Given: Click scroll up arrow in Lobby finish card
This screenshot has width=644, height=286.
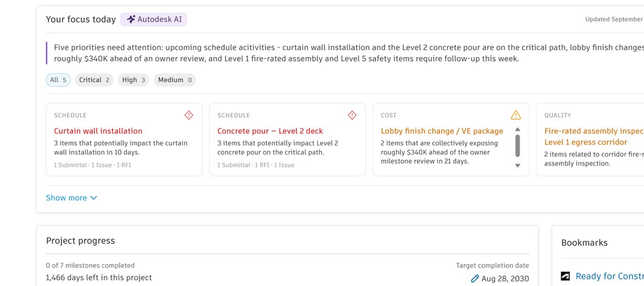Looking at the screenshot, I should [518, 129].
